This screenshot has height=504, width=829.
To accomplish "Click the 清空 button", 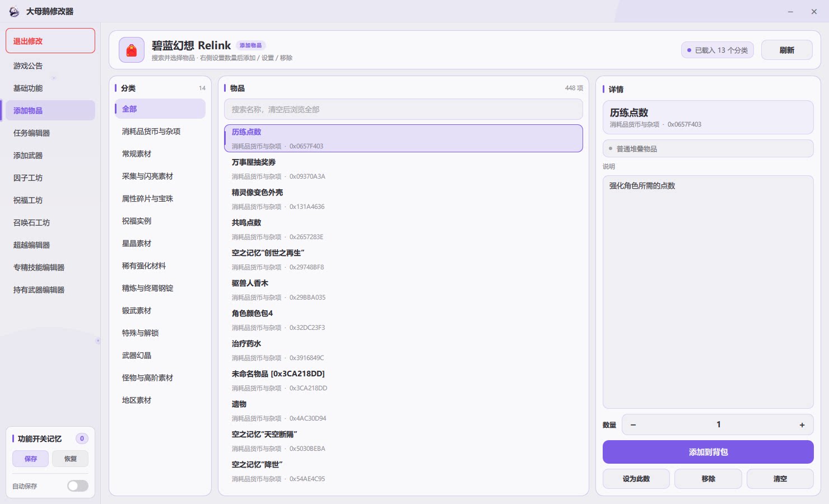I will click(780, 479).
